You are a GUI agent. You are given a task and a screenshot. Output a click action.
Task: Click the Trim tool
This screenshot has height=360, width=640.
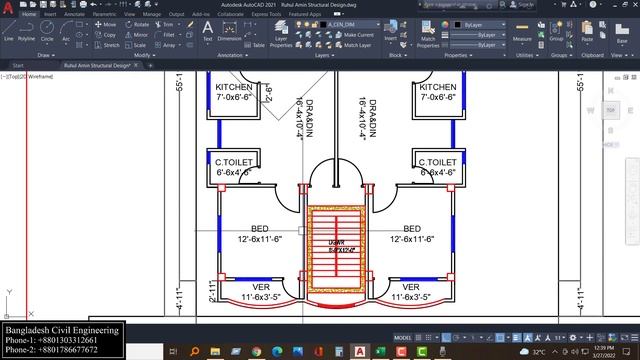pos(164,24)
